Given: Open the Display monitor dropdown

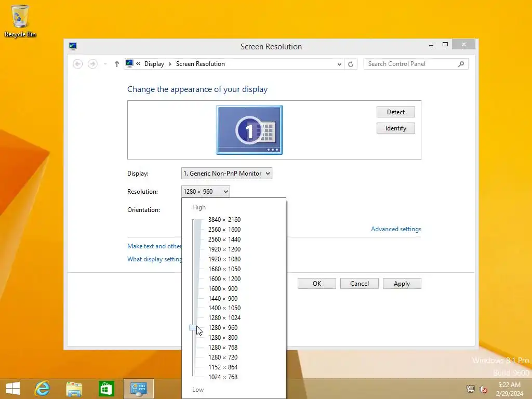Looking at the screenshot, I should (227, 174).
